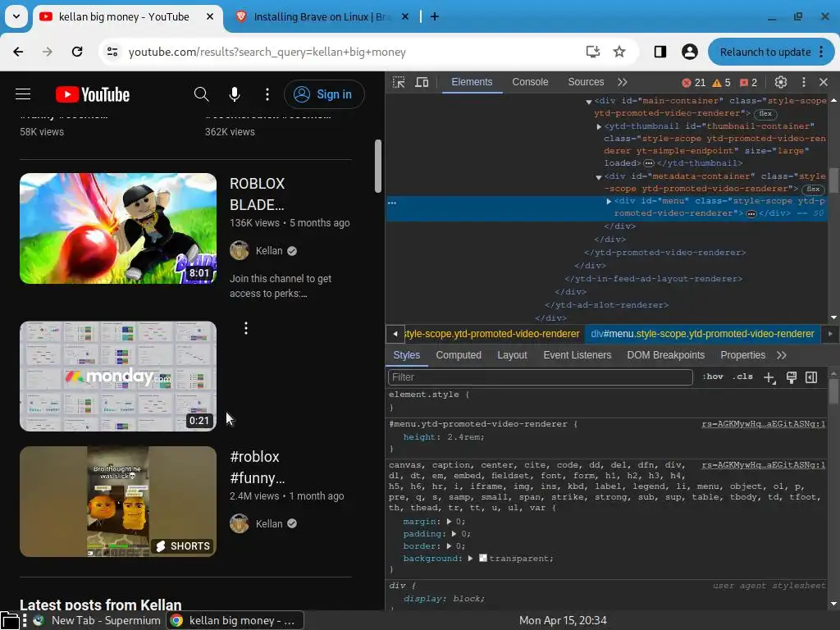Switch to the Elements panel tab

[472, 82]
